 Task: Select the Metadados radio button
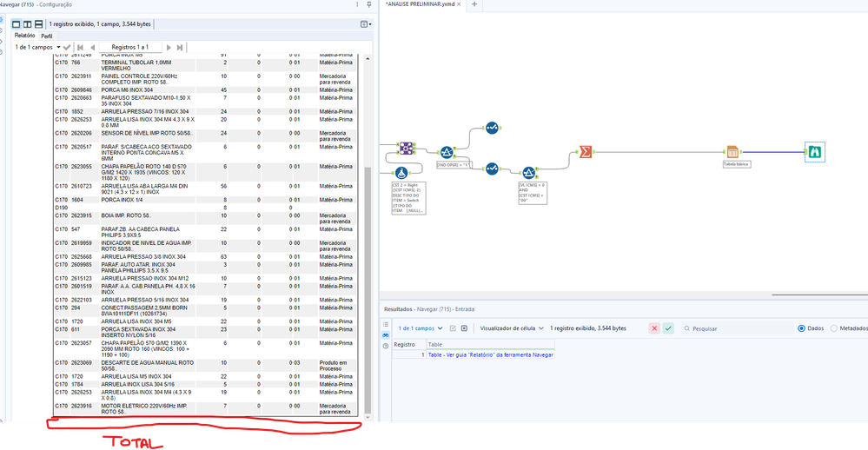pyautogui.click(x=833, y=328)
